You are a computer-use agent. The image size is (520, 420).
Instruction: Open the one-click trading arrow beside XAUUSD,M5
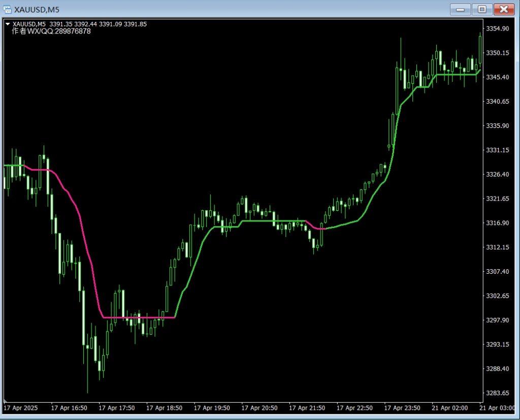coord(7,24)
